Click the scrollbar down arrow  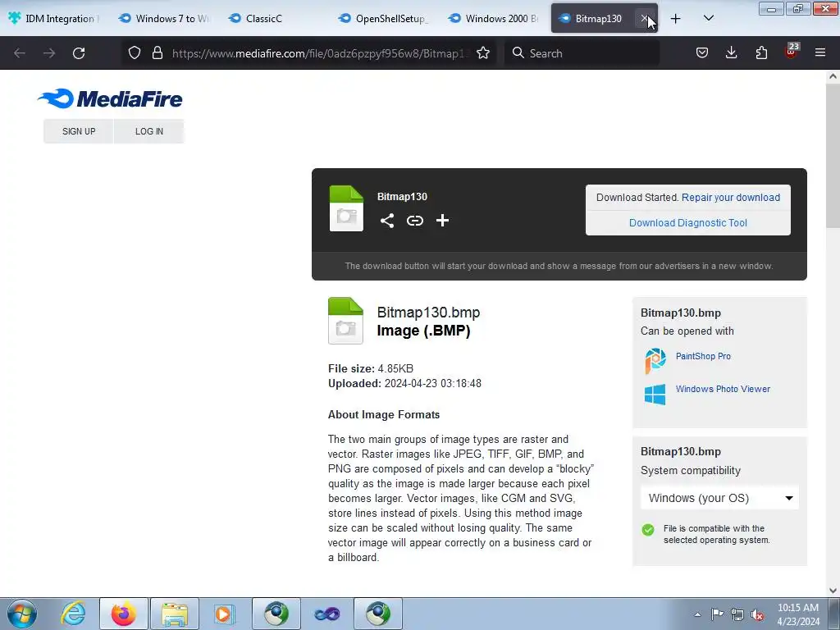click(833, 591)
